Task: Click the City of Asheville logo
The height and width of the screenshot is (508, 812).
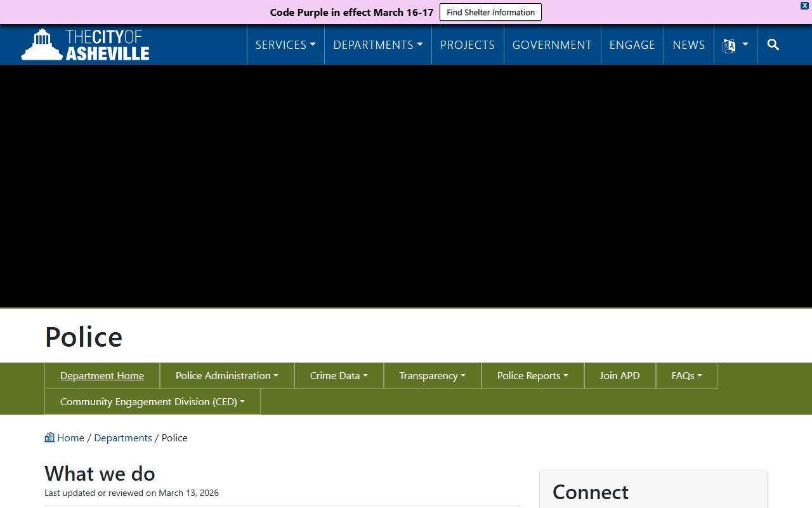Action: point(85,44)
